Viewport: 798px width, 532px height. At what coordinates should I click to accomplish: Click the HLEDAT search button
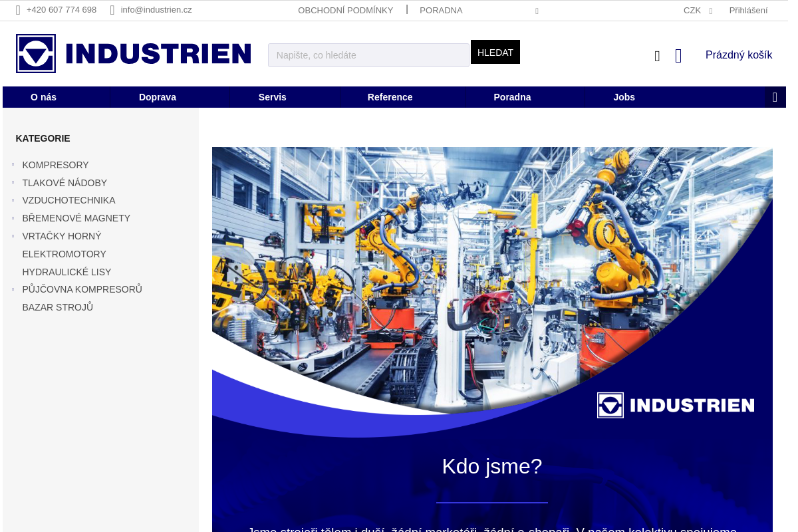click(495, 51)
